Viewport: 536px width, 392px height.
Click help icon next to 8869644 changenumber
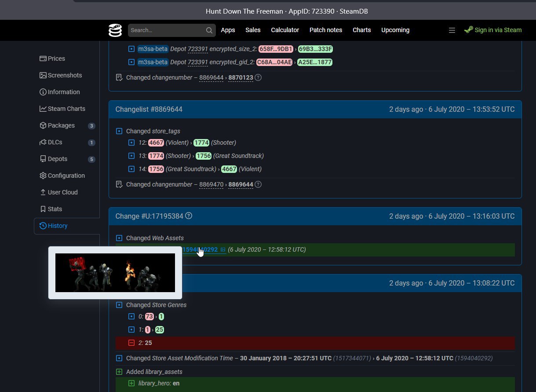[x=258, y=184]
